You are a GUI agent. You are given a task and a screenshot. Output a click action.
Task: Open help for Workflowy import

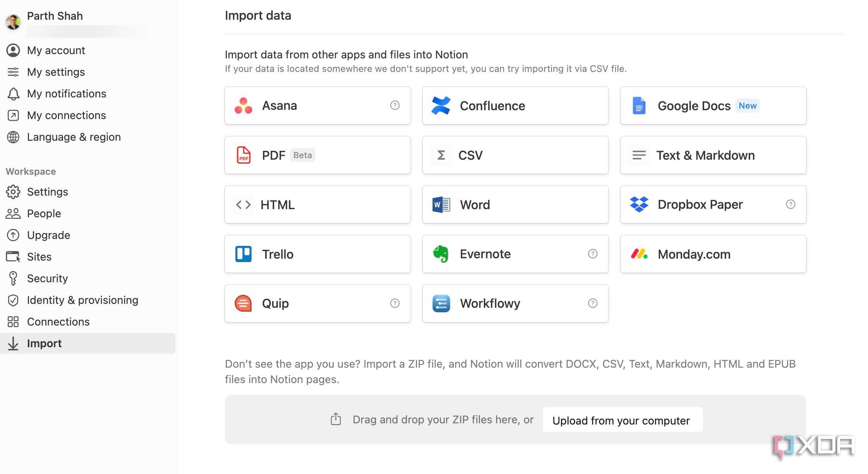[x=592, y=303]
